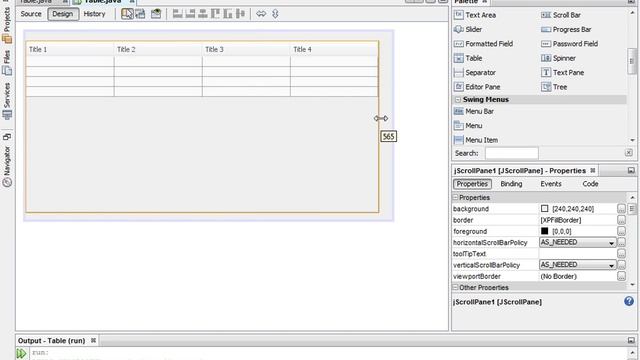Image resolution: width=640 pixels, height=360 pixels.
Task: Switch to History view
Action: 94,14
